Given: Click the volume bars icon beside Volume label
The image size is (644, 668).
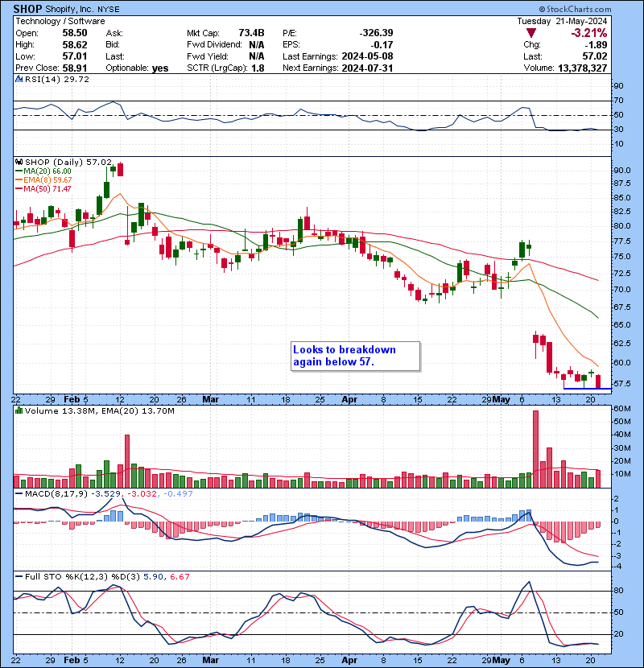Looking at the screenshot, I should 19,410.
